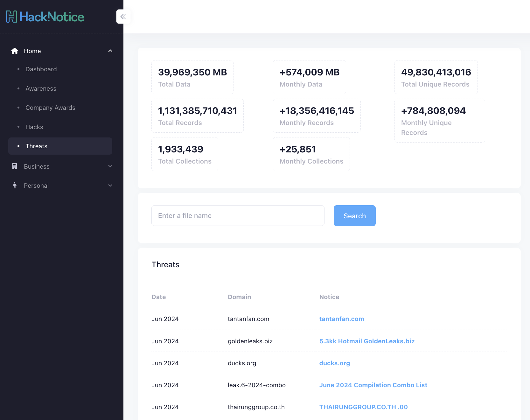Click the Personal person icon

(x=15, y=185)
